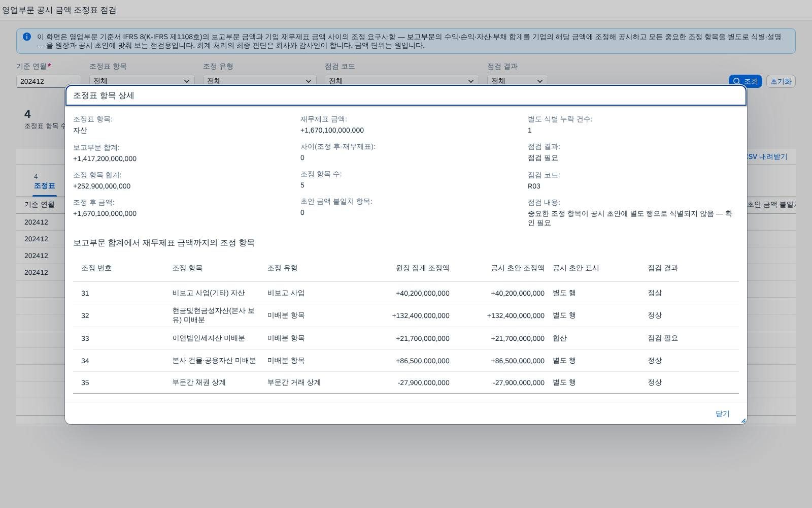Click the 합산 value in row 33

[560, 338]
